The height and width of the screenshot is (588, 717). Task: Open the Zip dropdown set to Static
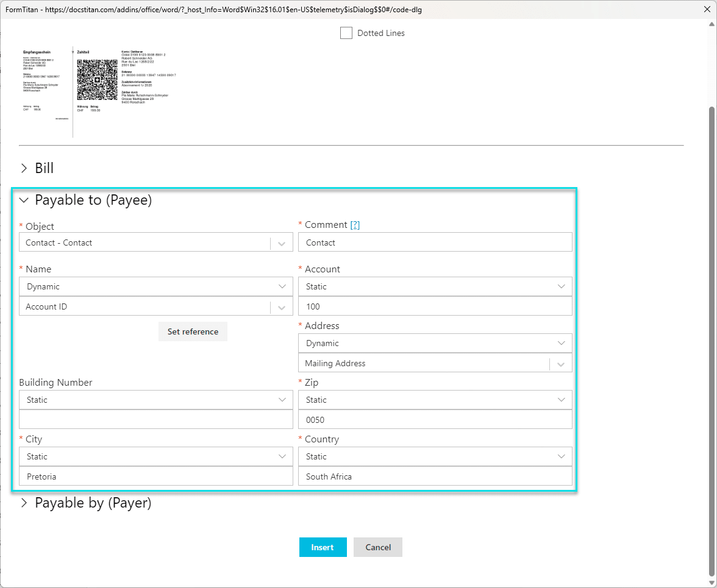(x=562, y=400)
